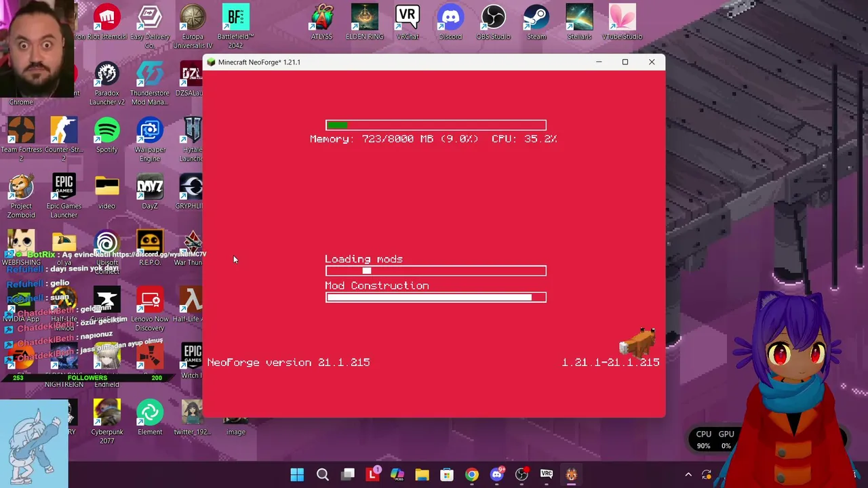This screenshot has height=488, width=868.
Task: Click the Memory 723/8000 MB text
Action: (394, 138)
